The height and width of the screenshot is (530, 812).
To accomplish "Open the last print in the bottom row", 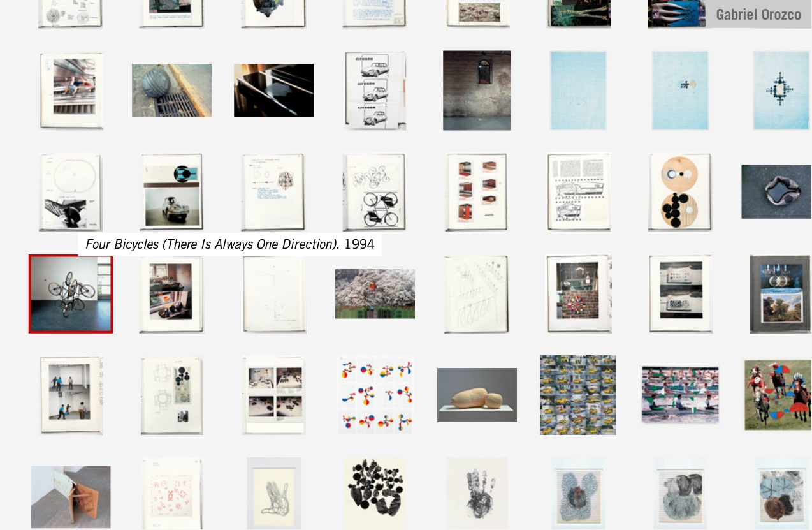I will (x=781, y=494).
